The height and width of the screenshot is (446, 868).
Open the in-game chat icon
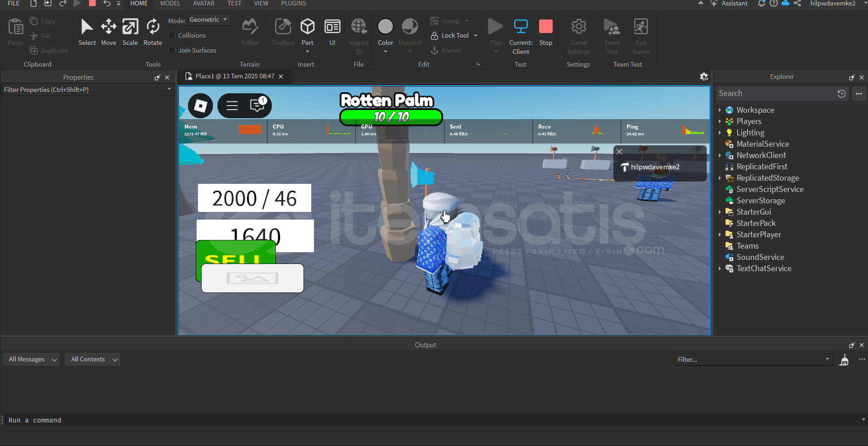click(257, 106)
